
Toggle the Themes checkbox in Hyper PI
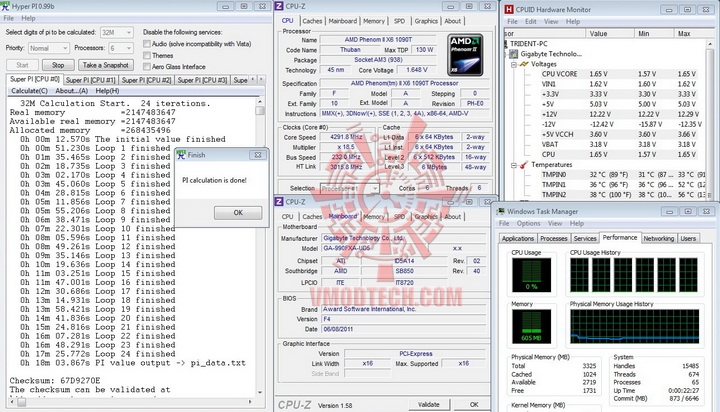[x=147, y=55]
